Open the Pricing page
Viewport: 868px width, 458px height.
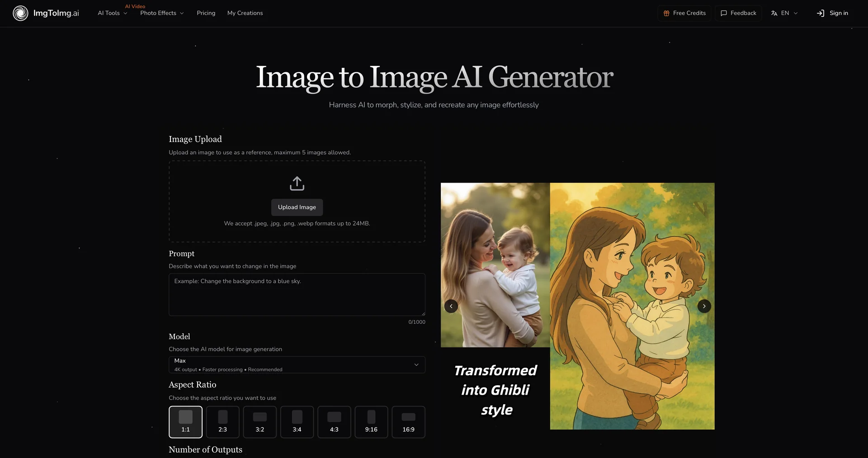click(206, 13)
